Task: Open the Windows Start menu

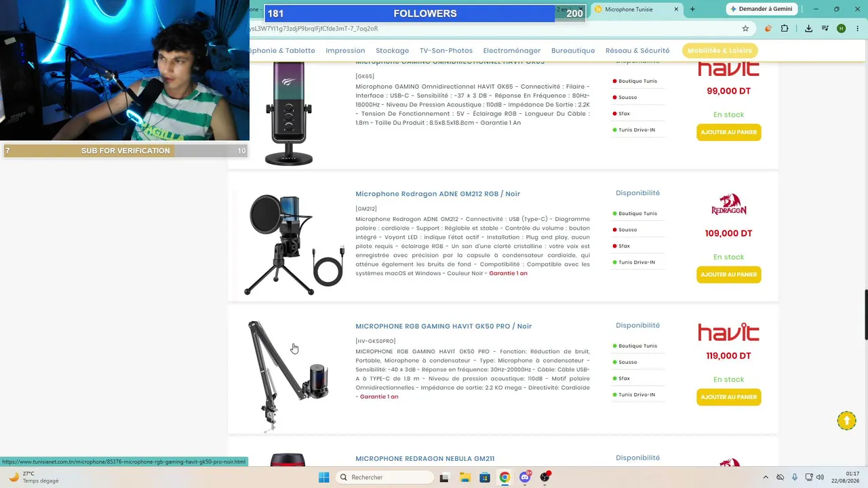Action: click(x=324, y=477)
